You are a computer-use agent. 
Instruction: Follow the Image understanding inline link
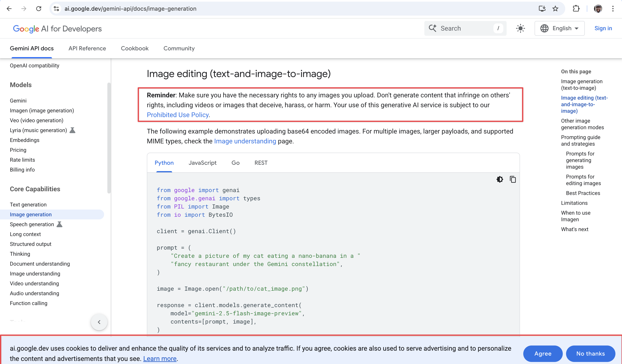coord(245,141)
